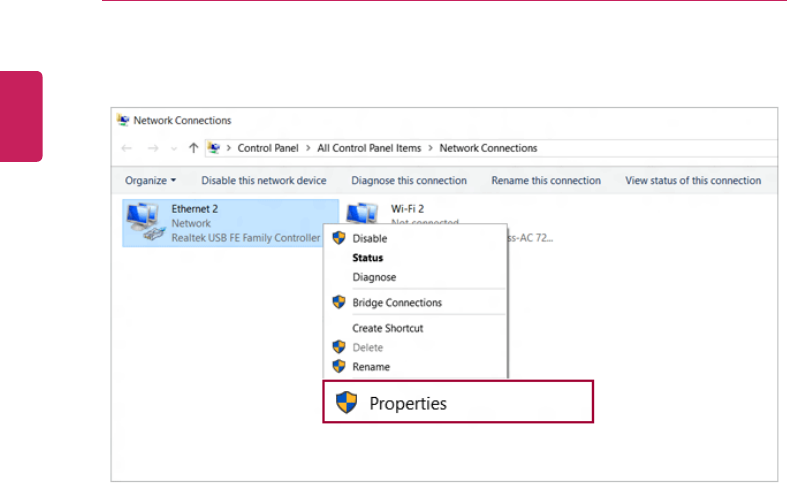Click the Network status under Ethernet 2
The height and width of the screenshot is (504, 790).
[x=191, y=223]
